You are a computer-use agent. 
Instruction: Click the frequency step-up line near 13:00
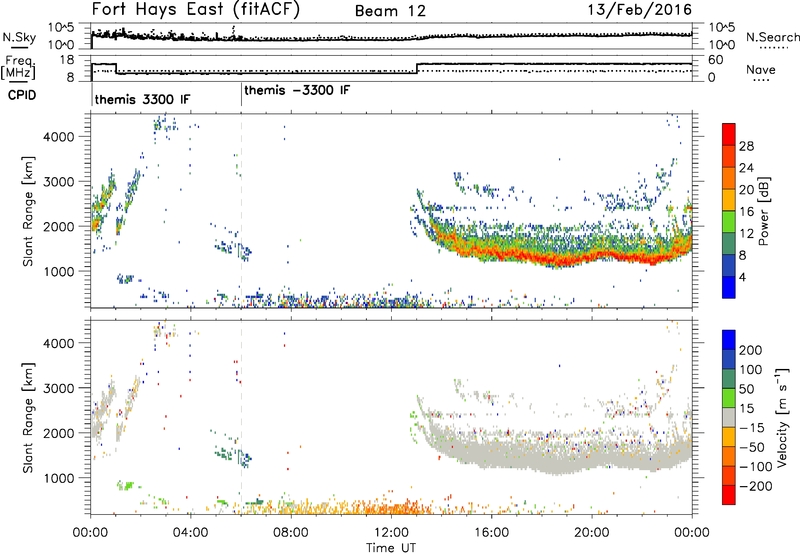click(x=417, y=68)
